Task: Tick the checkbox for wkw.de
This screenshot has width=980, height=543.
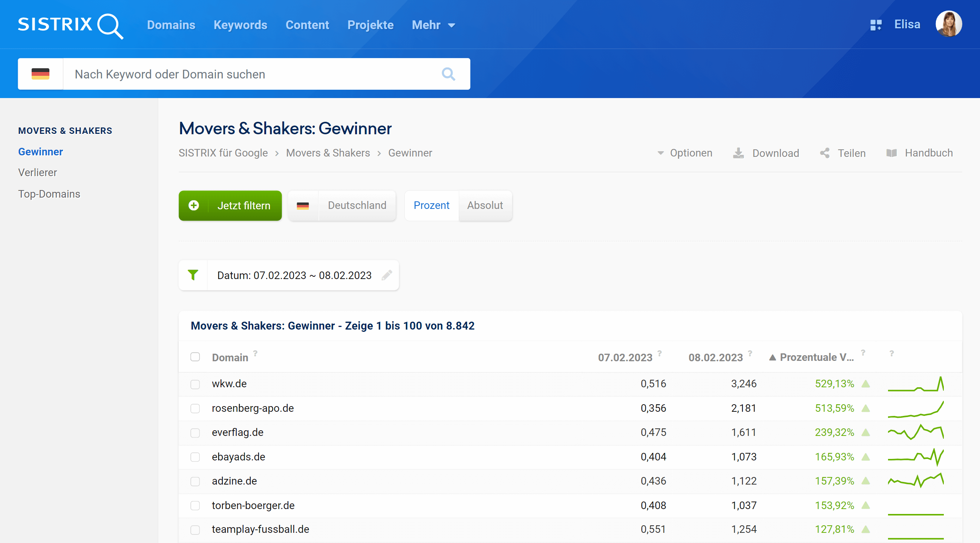Action: click(195, 384)
